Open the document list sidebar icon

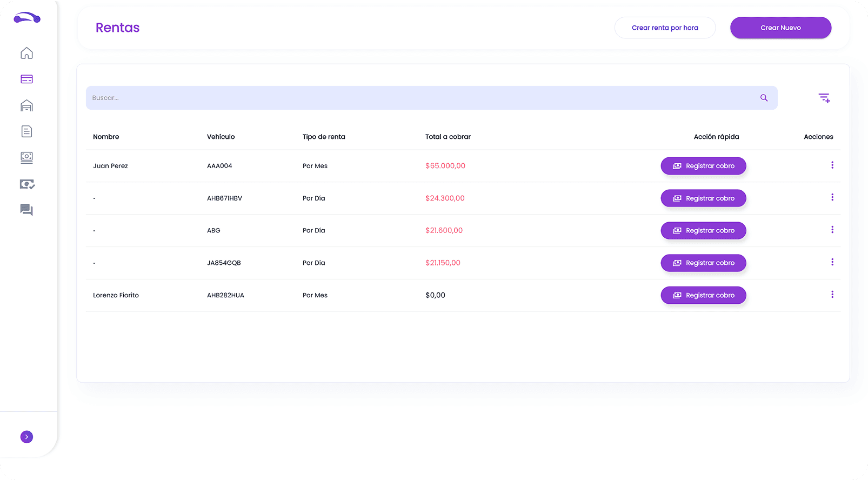(26, 131)
